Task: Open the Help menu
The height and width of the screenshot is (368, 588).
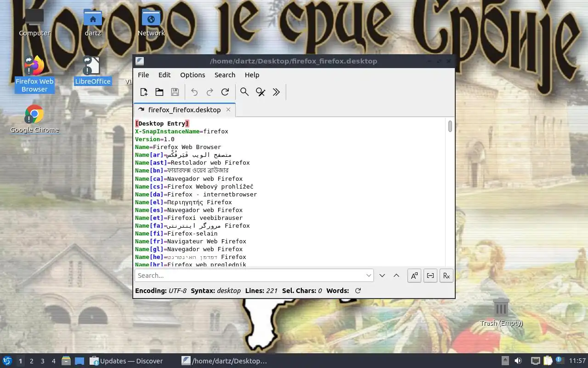Action: 252,75
